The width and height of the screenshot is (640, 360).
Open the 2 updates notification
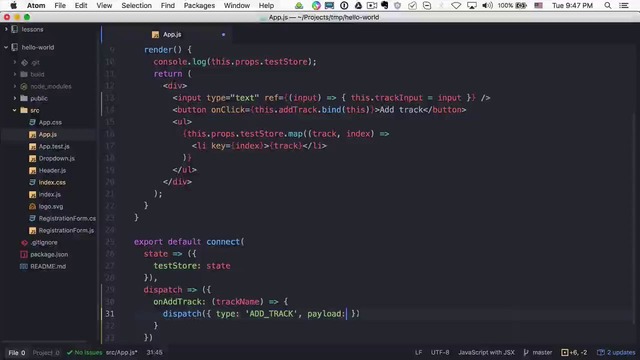[616, 352]
